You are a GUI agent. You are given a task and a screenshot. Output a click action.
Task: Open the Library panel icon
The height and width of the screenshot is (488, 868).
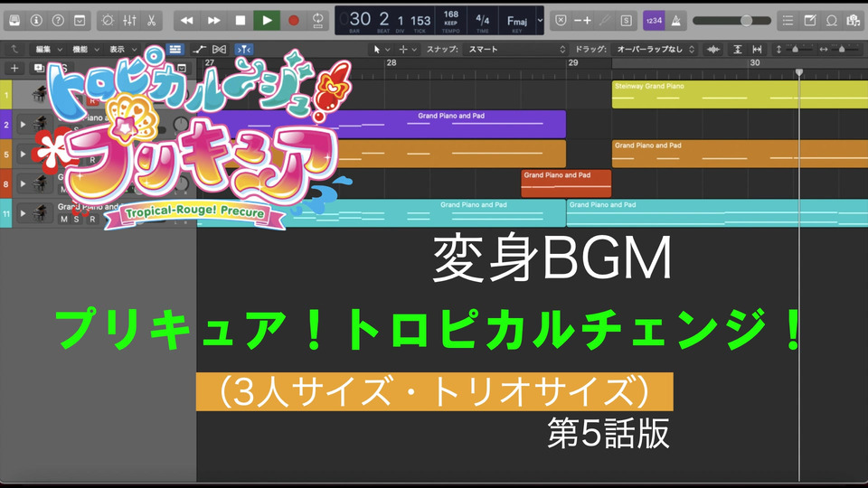pos(14,21)
